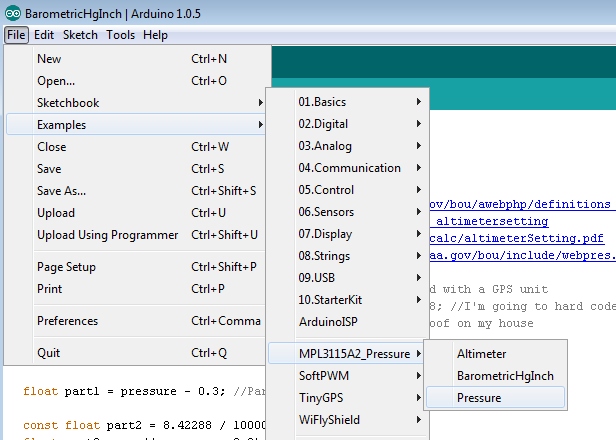Viewport: 616px width, 440px height.
Task: Click the bou/include/webpres link in code
Action: pos(522,255)
